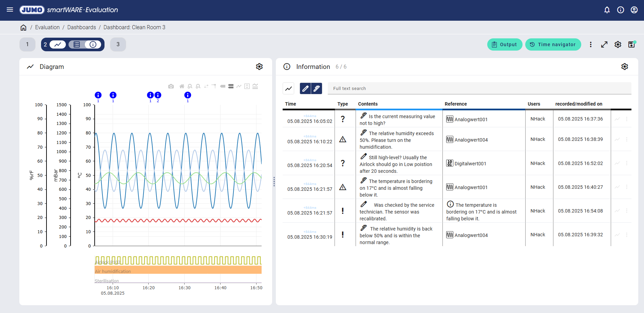Switch to dashboard tab 1
This screenshot has height=313, width=644.
(27, 44)
